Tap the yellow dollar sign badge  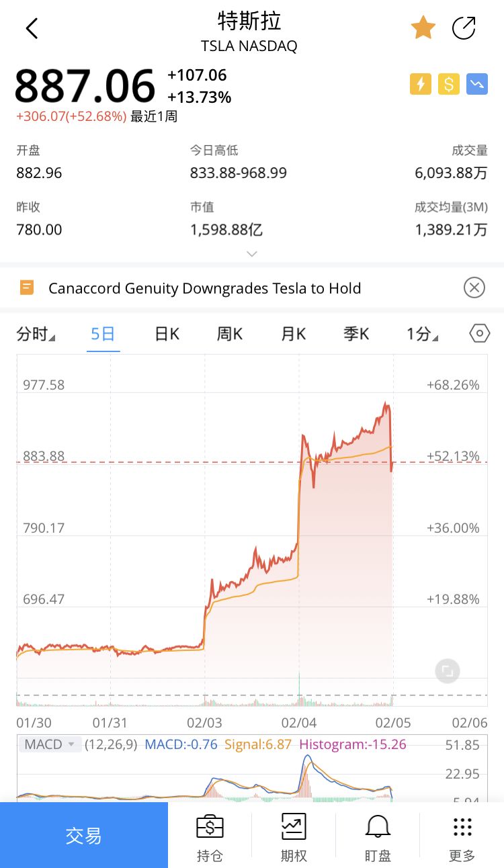click(449, 84)
